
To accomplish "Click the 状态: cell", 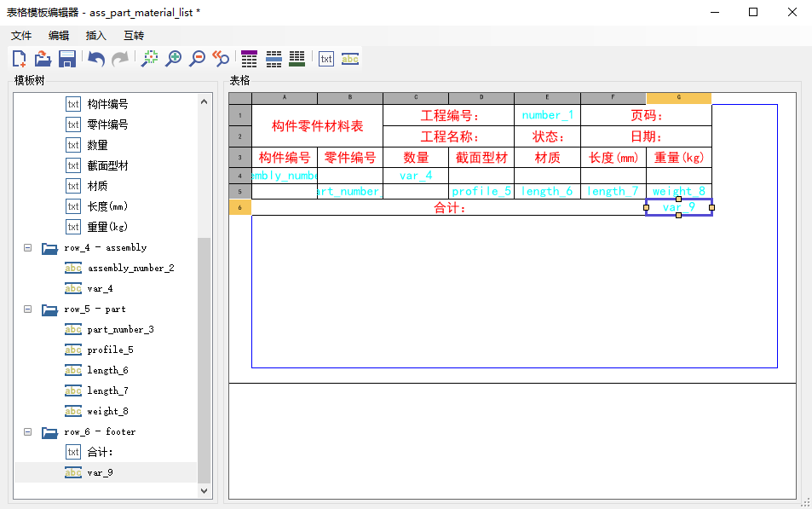I will 547,136.
